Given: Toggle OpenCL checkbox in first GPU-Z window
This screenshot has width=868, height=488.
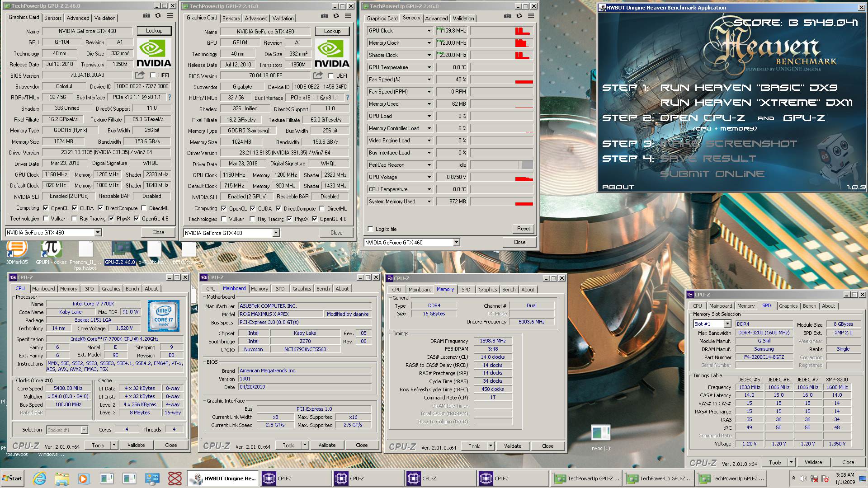Looking at the screenshot, I should [46, 208].
